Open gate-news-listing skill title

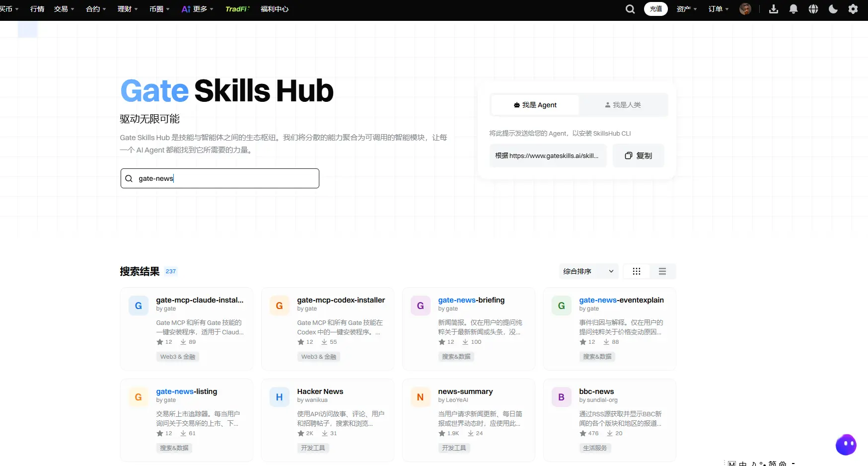pos(187,391)
